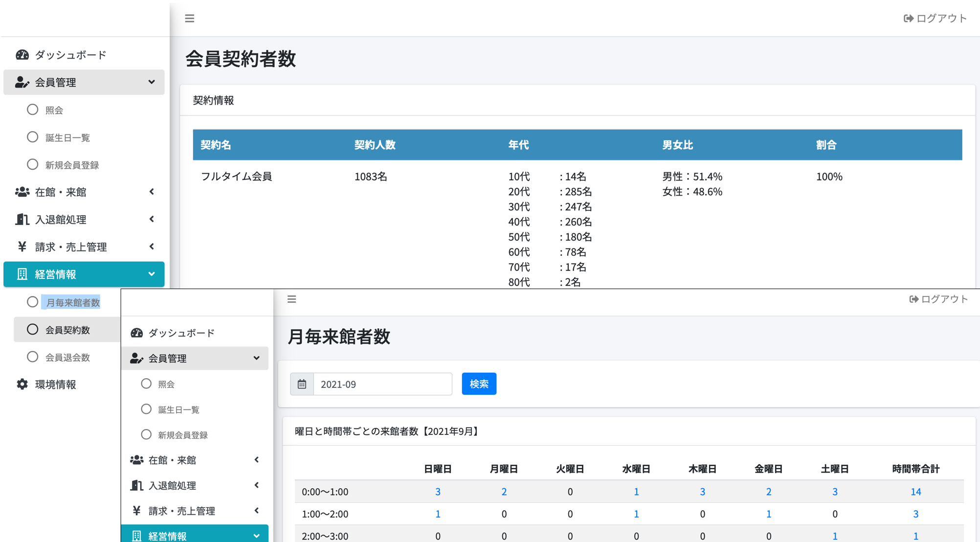
Task: Click 水曜日 value 1 in 1:00〜2:00 row
Action: (636, 514)
